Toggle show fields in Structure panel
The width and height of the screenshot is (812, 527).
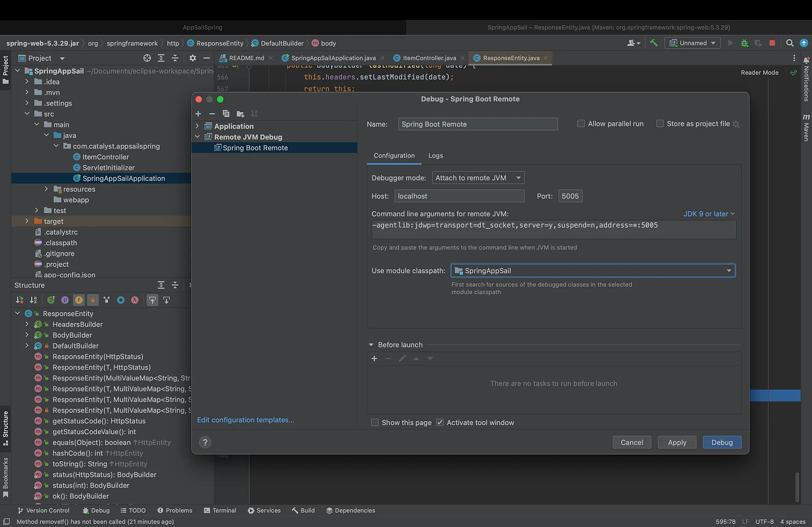pyautogui.click(x=79, y=300)
